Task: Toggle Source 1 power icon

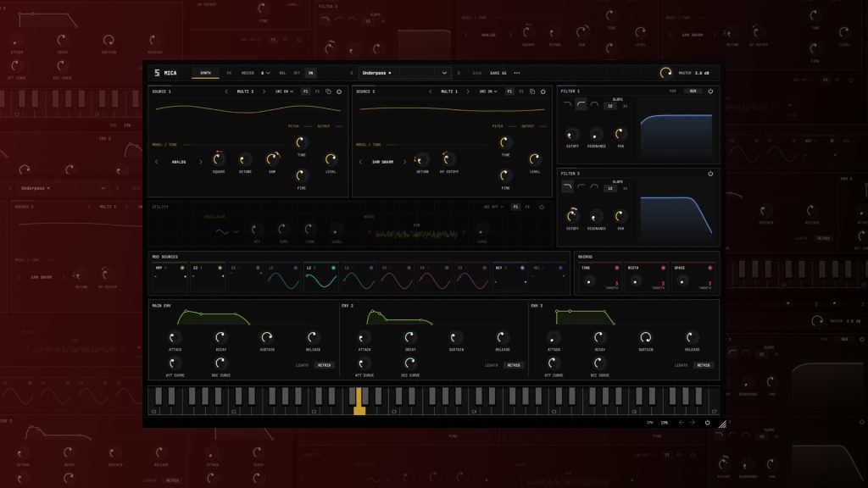Action: point(339,91)
